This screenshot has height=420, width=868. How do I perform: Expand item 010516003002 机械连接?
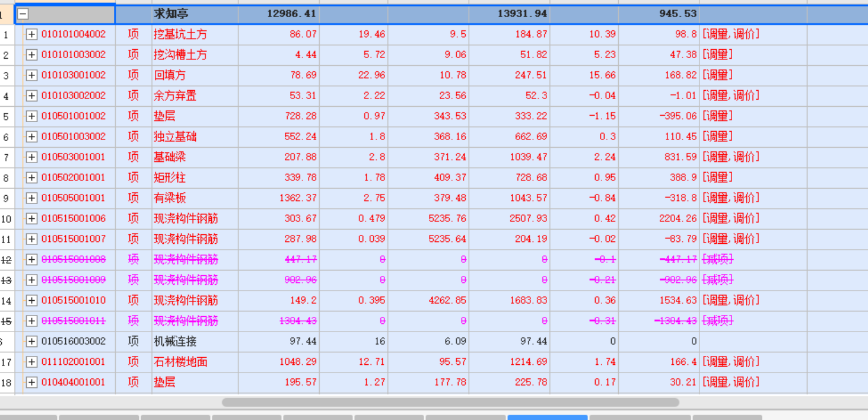pos(31,341)
